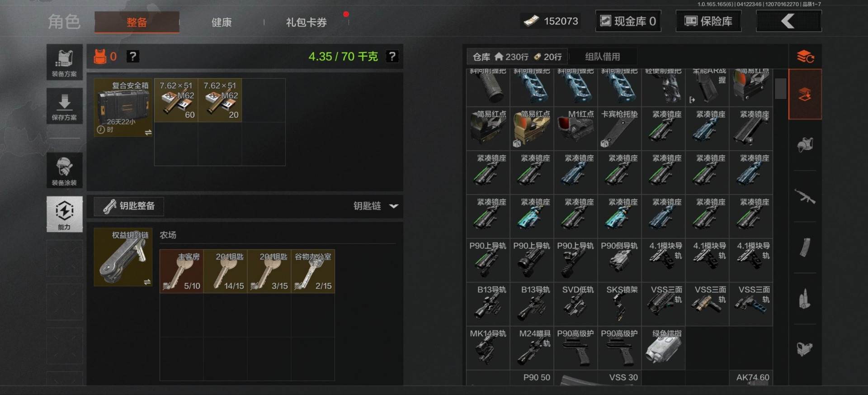Click the 现金库 button
This screenshot has height=395, width=868.
[x=628, y=21]
